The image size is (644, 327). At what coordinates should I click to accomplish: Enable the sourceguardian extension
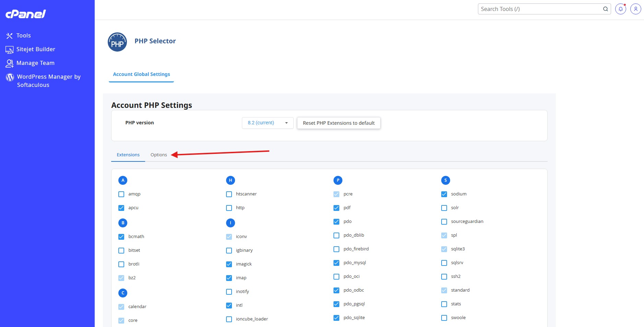tap(444, 222)
